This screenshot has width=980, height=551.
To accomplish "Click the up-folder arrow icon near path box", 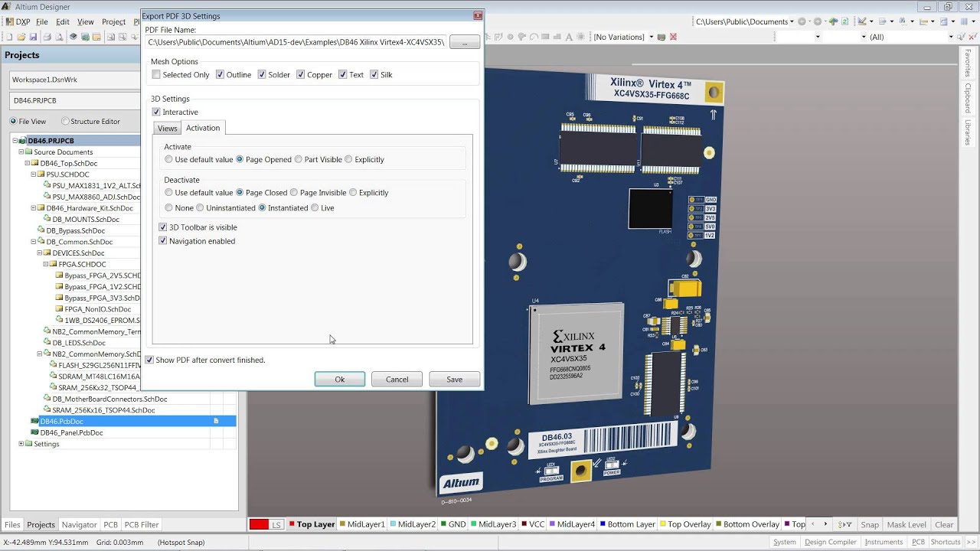I will 833,22.
